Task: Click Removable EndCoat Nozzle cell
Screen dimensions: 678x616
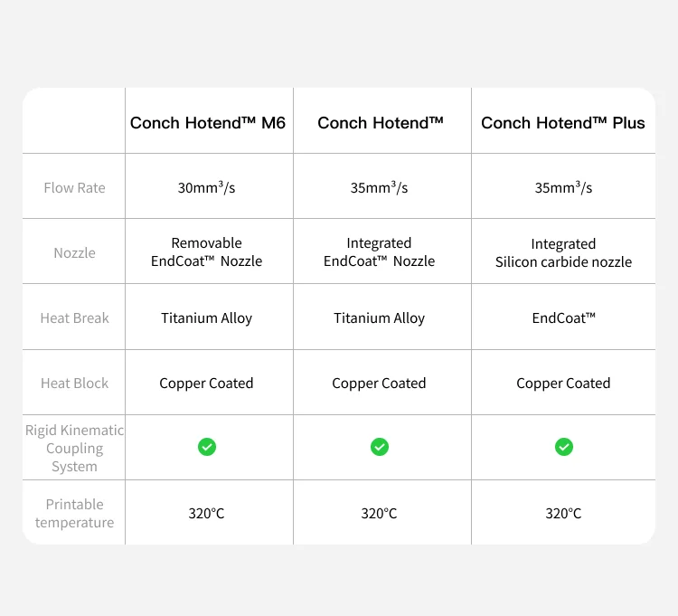Action: 207,252
